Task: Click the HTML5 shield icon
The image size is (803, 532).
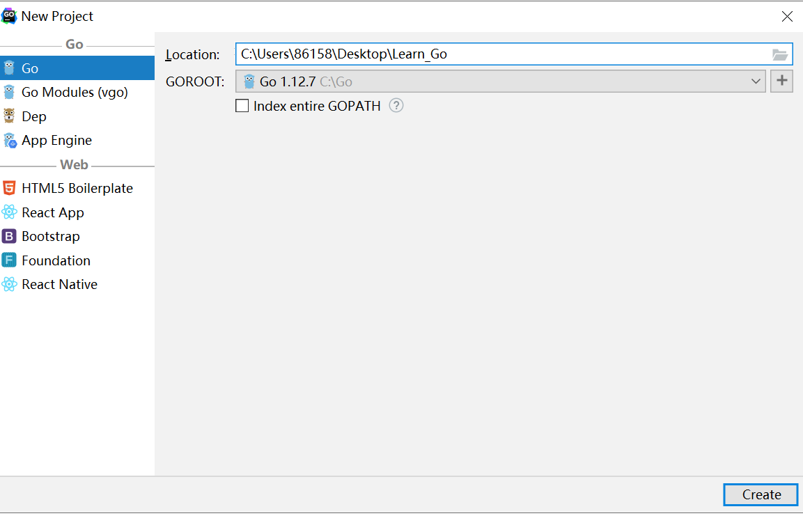Action: (9, 188)
